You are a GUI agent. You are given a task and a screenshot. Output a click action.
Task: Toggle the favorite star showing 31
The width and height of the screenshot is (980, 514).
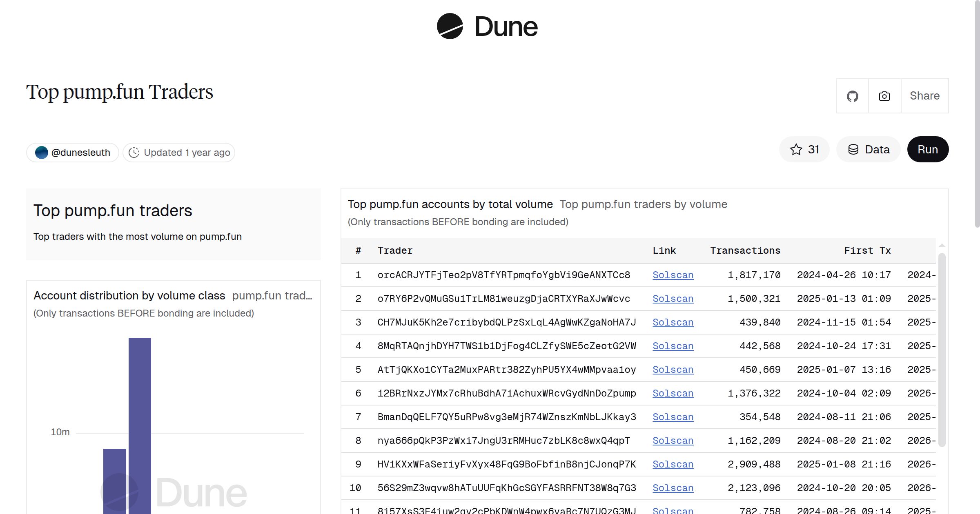coord(804,149)
